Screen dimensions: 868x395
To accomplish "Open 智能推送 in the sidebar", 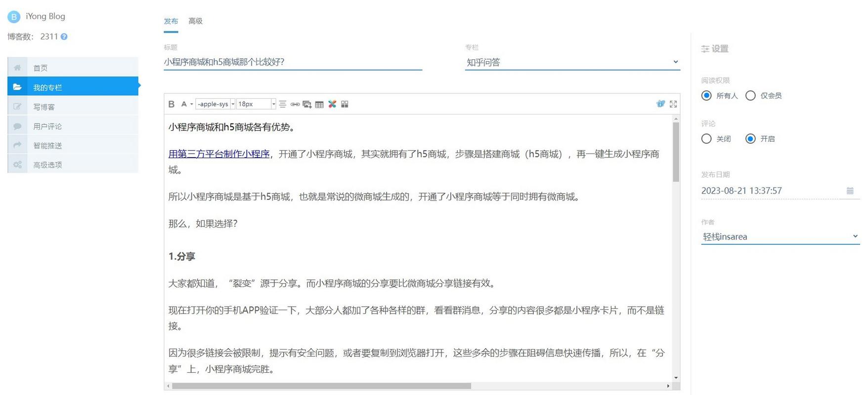I will pyautogui.click(x=73, y=145).
